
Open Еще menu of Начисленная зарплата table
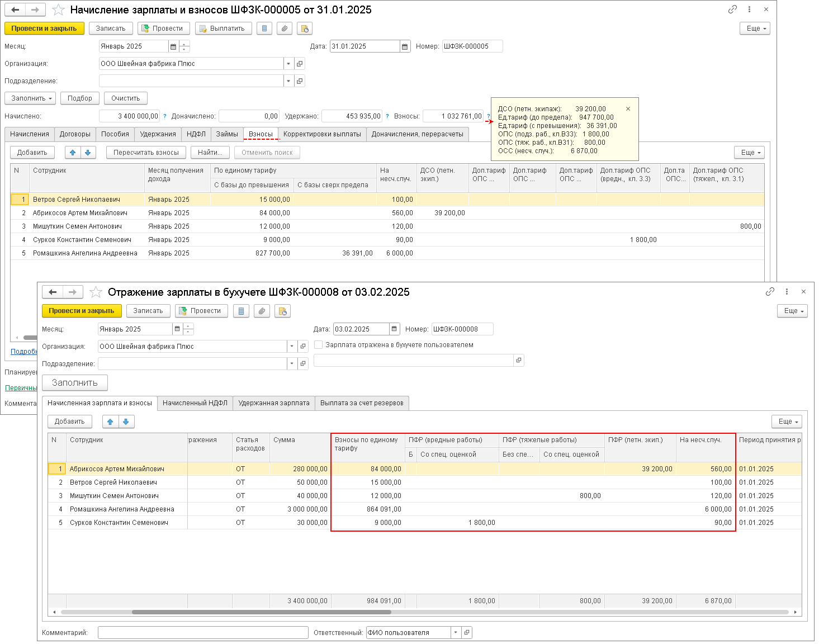pos(787,422)
